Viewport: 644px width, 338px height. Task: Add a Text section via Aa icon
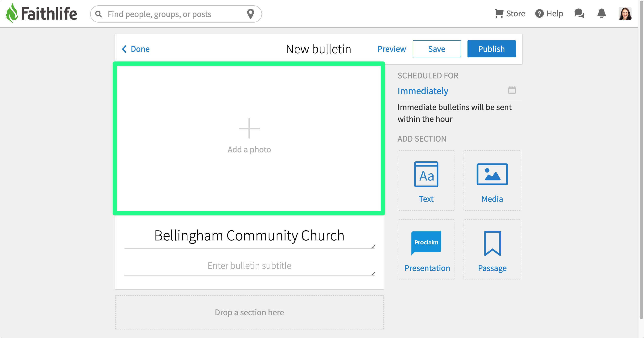coord(426,174)
